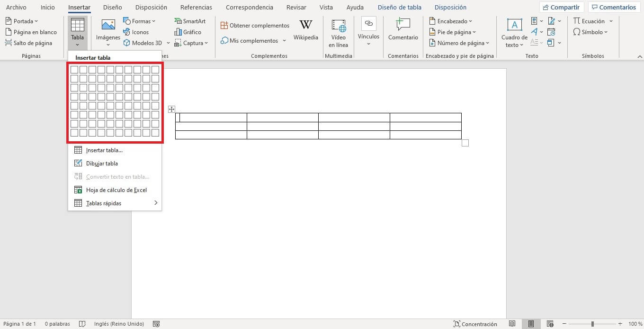Click the 0 palabras word count
This screenshot has width=644, height=329.
pyautogui.click(x=57, y=324)
